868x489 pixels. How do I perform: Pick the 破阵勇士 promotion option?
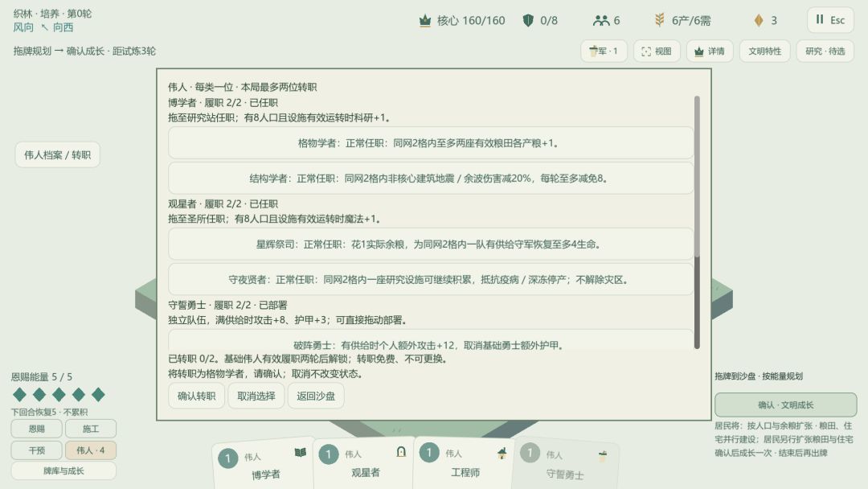[431, 339]
